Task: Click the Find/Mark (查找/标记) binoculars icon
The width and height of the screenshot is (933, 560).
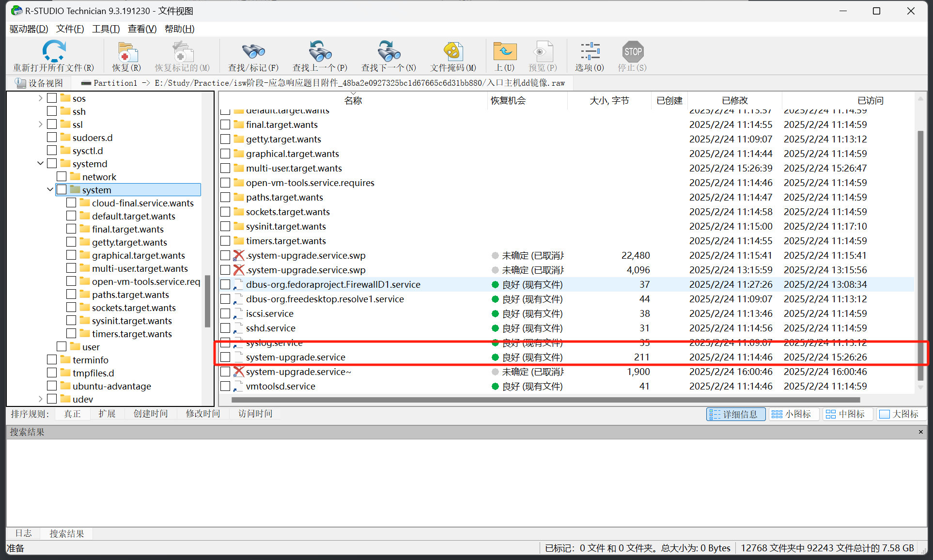Action: (x=253, y=51)
